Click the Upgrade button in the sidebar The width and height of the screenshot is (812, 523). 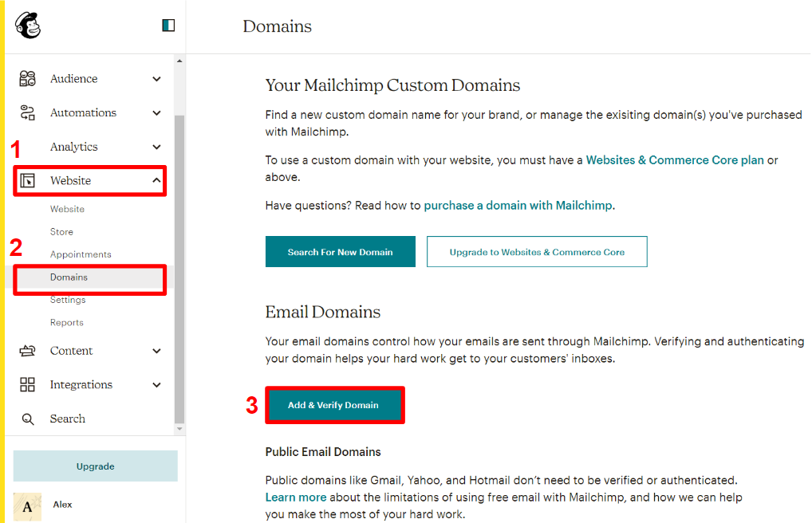pos(95,466)
